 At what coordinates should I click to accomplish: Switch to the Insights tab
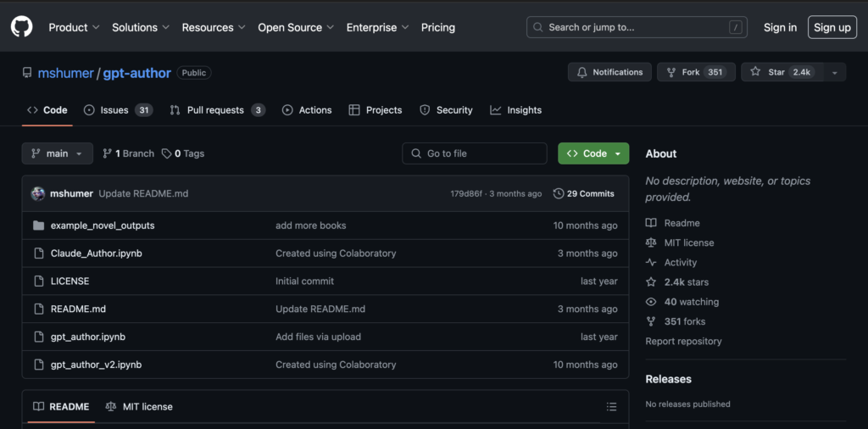[x=516, y=110]
